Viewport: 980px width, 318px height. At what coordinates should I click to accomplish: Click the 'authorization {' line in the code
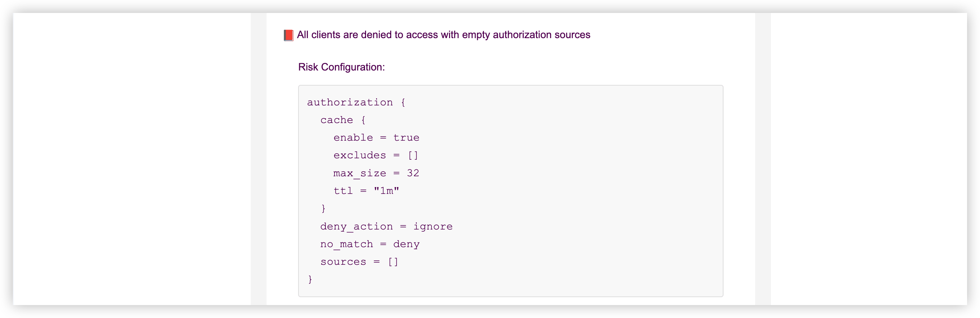tap(356, 103)
